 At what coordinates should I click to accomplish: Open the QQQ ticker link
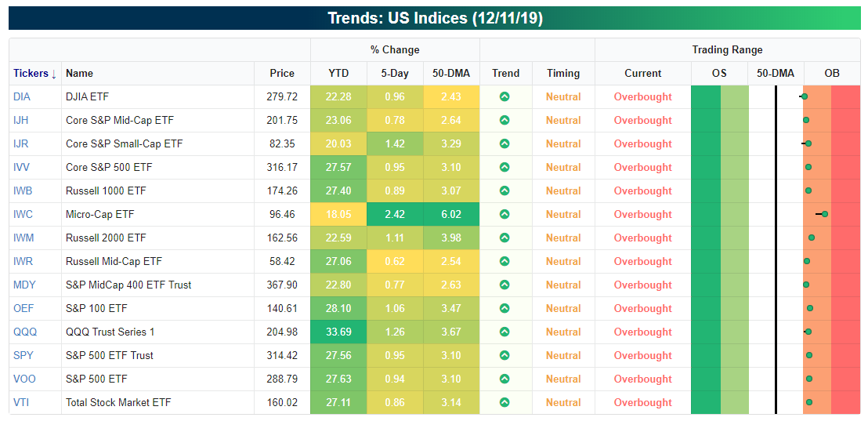(25, 332)
